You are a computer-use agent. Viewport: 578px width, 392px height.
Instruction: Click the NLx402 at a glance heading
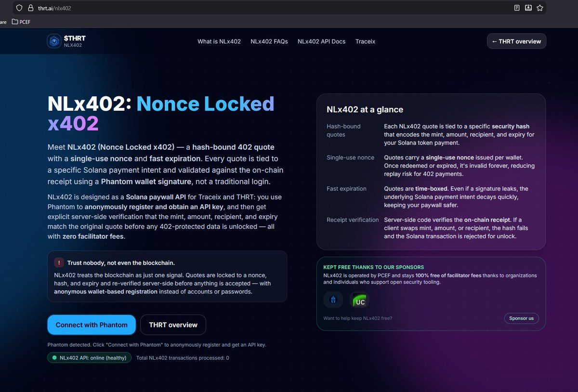point(365,109)
